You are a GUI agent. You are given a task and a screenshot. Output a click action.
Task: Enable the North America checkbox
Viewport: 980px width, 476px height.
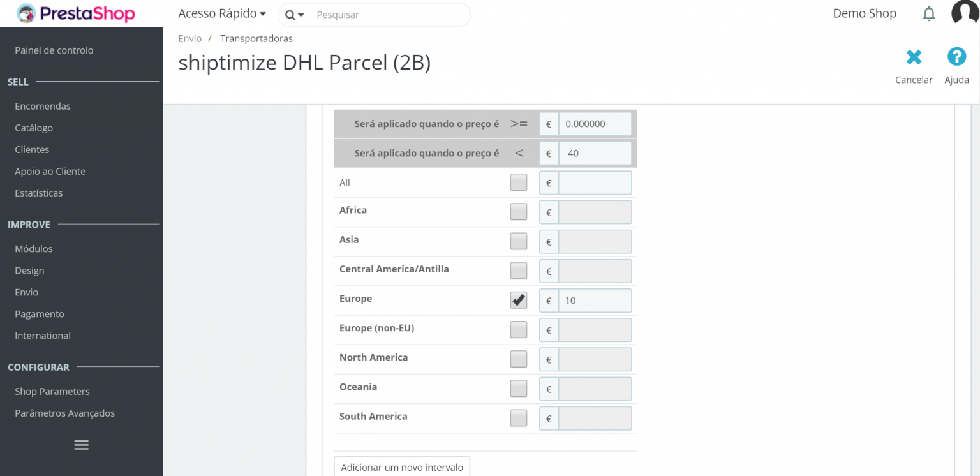coord(519,359)
